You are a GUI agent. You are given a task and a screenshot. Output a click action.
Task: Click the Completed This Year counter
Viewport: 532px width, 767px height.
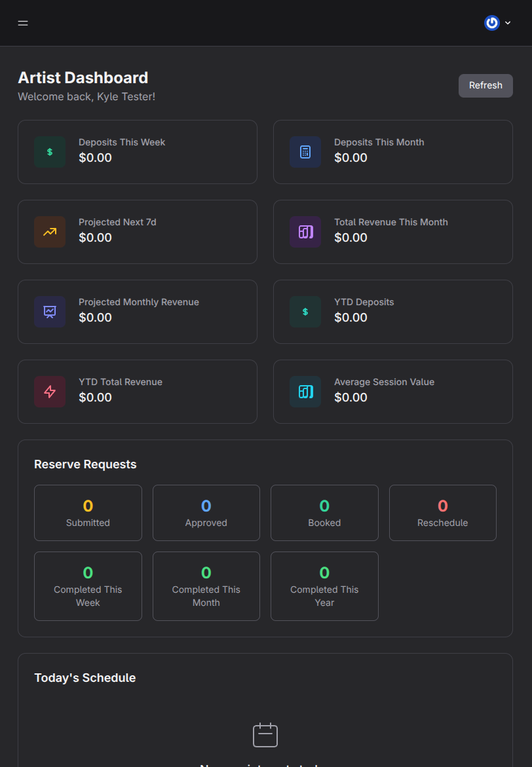click(324, 586)
